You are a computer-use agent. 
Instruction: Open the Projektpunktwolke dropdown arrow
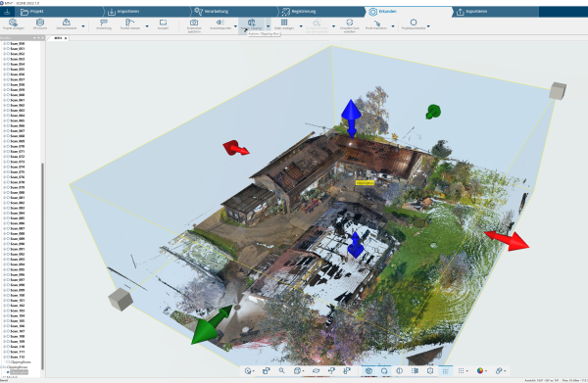pyautogui.click(x=428, y=26)
